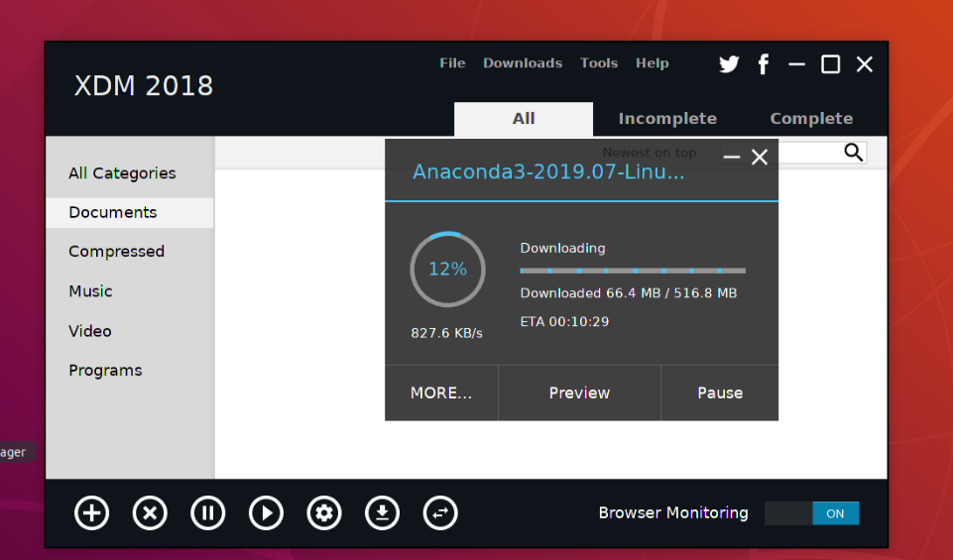This screenshot has width=953, height=560.
Task: Open settings via the gear circle icon
Action: (324, 513)
